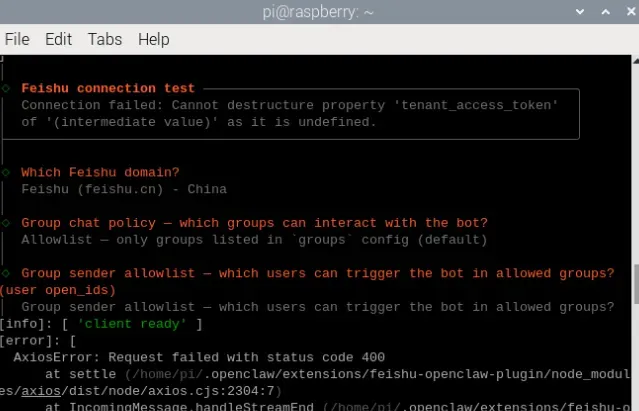Open the Edit menu
639x411 pixels.
tap(58, 39)
